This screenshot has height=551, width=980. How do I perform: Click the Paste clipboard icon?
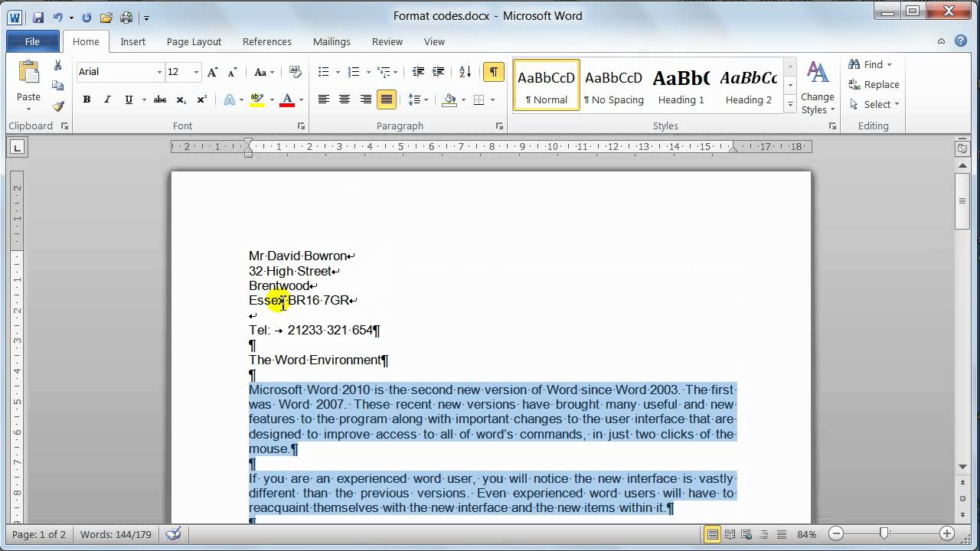pyautogui.click(x=28, y=73)
